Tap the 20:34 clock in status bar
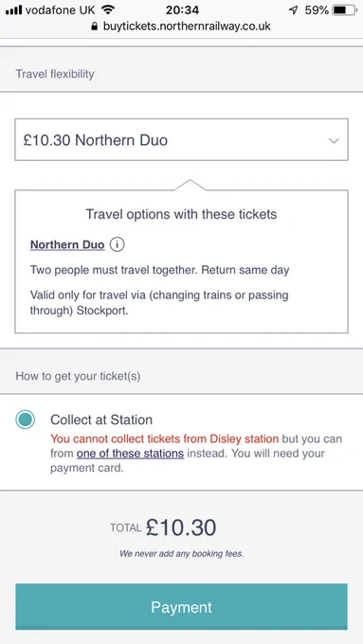Image resolution: width=363 pixels, height=644 pixels. [182, 9]
